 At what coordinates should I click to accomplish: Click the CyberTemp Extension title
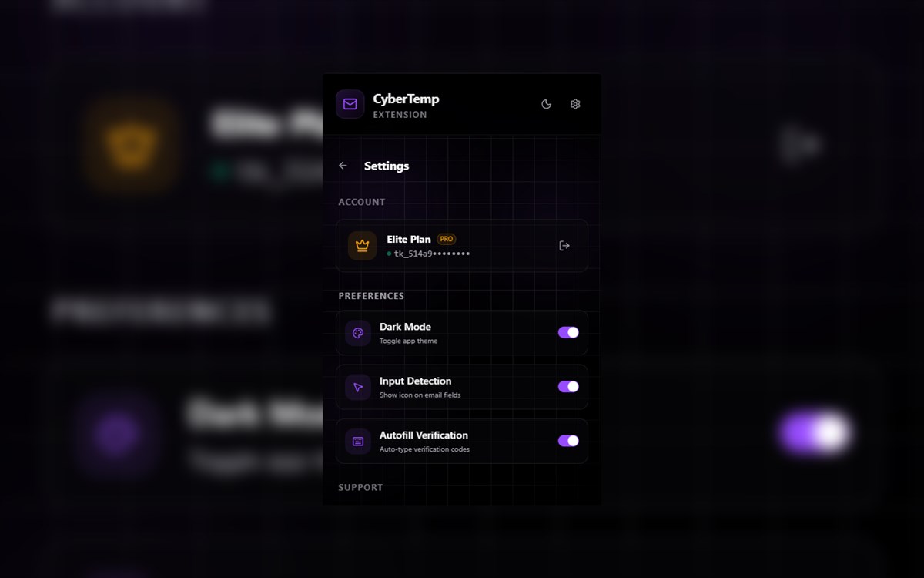[x=406, y=106]
